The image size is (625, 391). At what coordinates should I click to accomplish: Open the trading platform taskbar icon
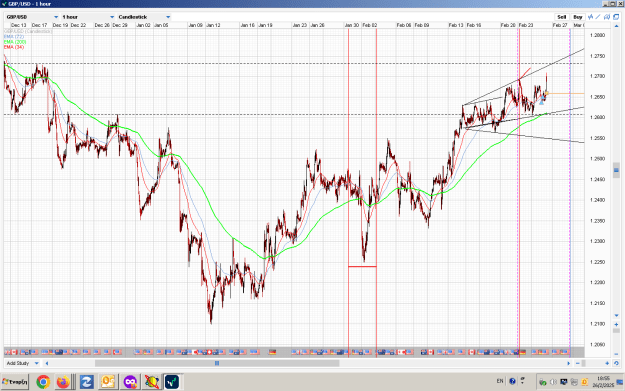click(x=172, y=382)
